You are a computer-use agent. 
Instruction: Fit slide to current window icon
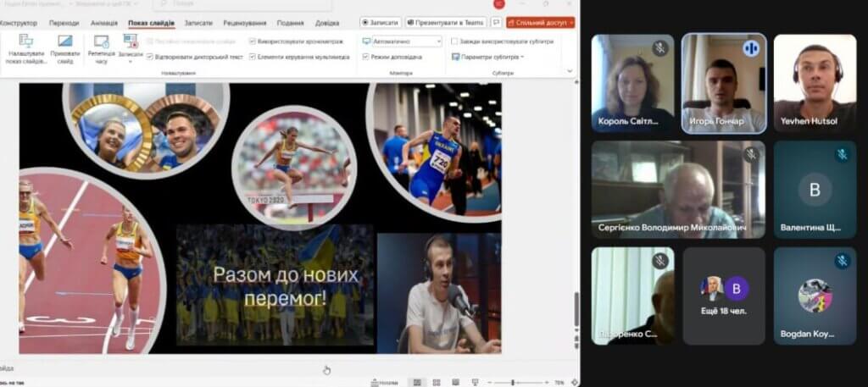coord(575,382)
